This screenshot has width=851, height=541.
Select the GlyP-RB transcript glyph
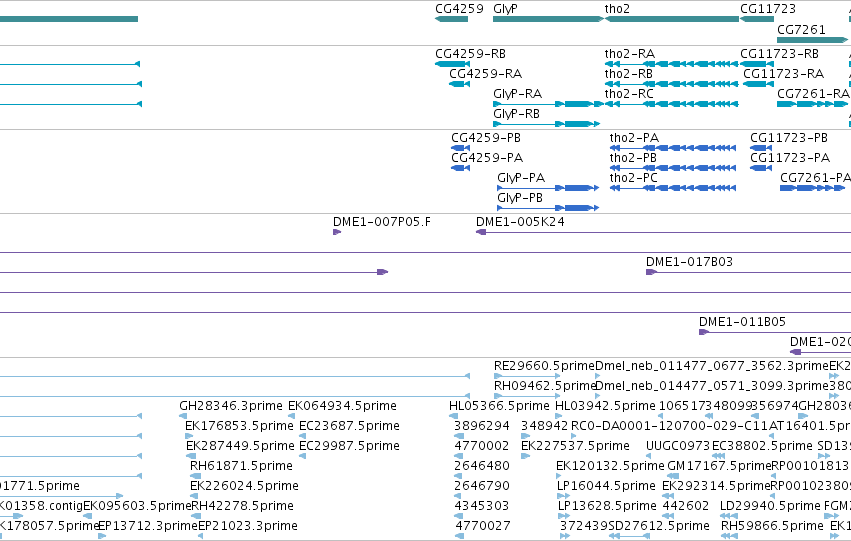tap(547, 124)
